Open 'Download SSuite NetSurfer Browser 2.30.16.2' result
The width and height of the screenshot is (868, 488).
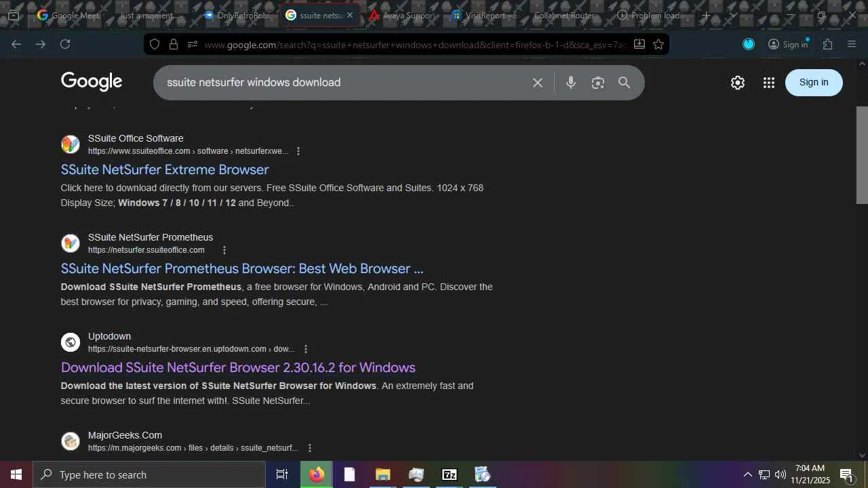[x=238, y=367]
